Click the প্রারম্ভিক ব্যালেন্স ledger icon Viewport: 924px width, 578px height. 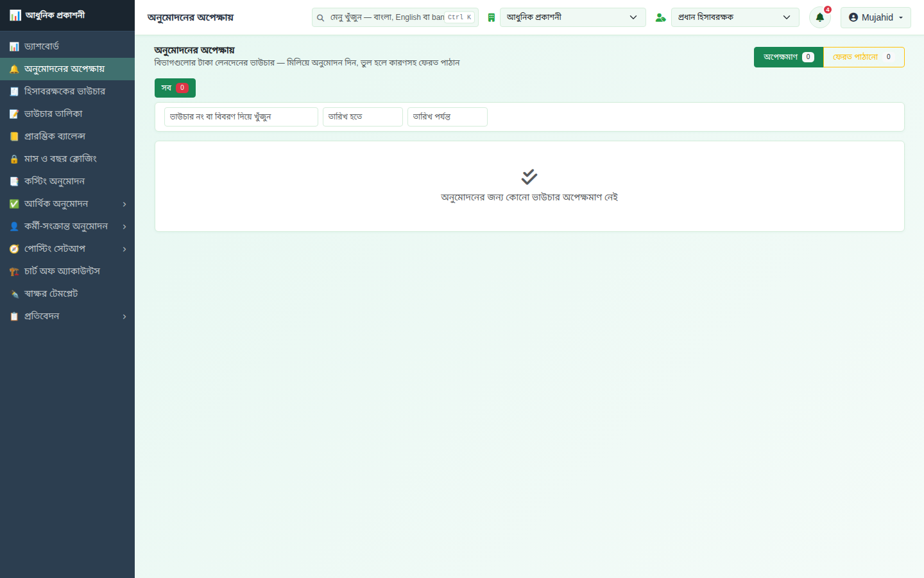tap(14, 136)
